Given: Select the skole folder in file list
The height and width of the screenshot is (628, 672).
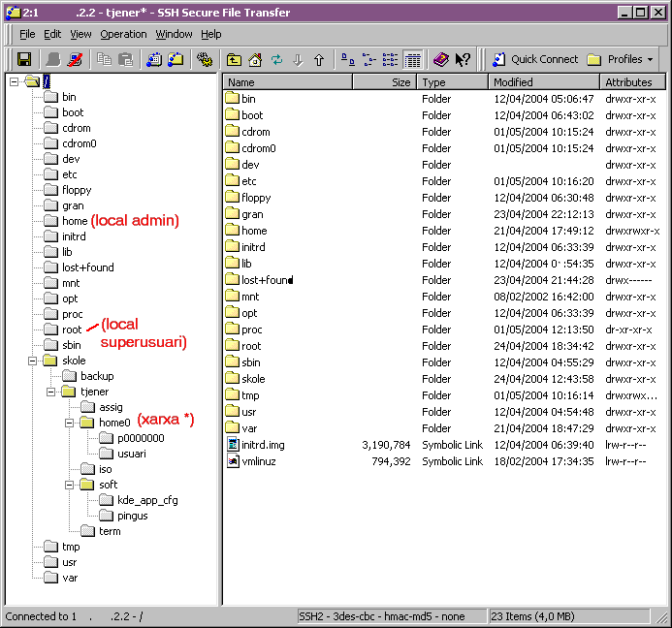Looking at the screenshot, I should (x=253, y=379).
